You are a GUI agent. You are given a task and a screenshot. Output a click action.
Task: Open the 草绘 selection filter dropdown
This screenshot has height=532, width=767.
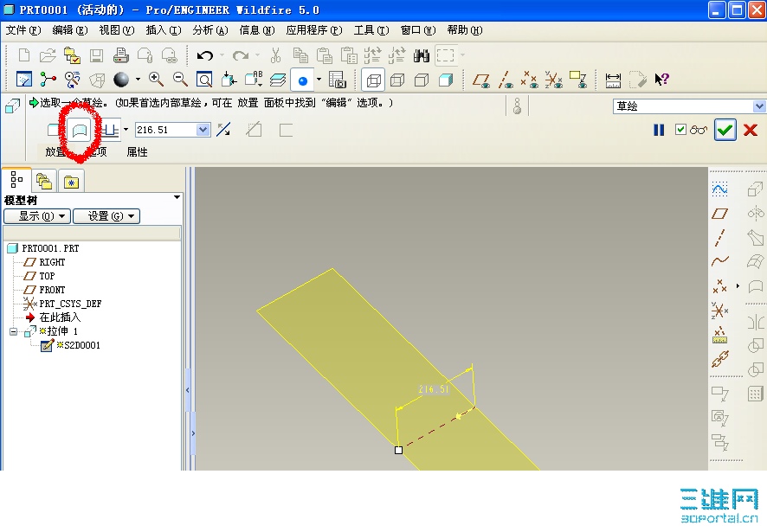click(759, 106)
